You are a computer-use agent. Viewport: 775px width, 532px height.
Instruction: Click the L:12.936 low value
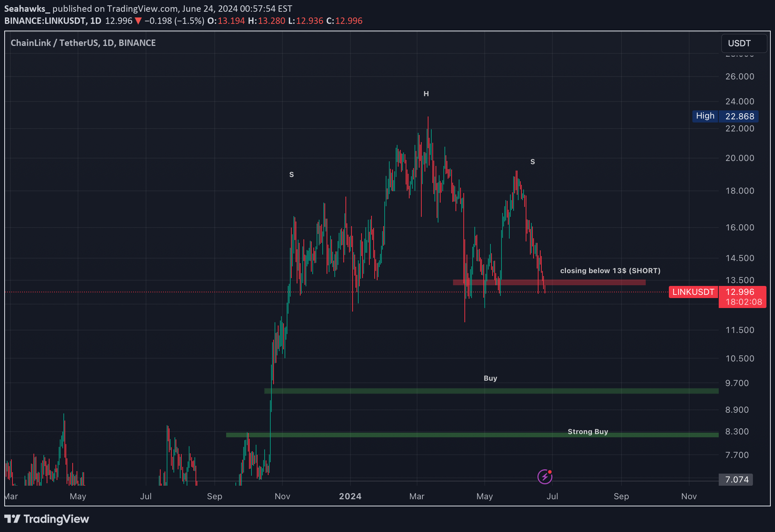[x=306, y=21]
